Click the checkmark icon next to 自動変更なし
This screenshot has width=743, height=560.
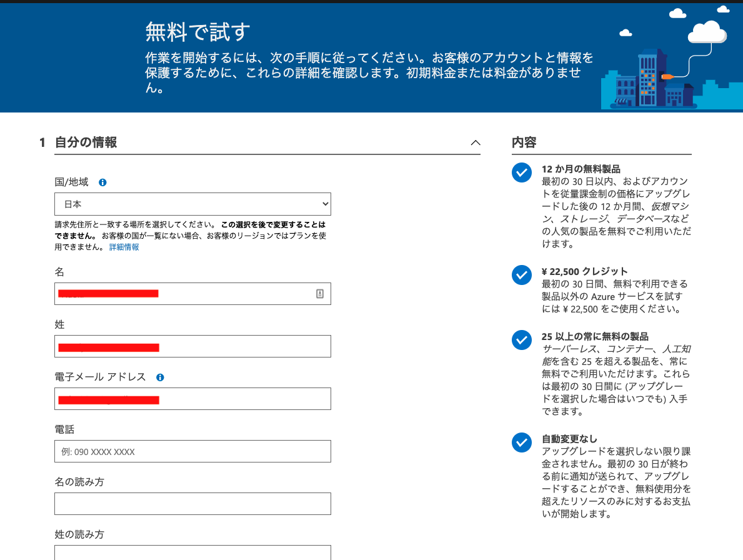point(521,442)
